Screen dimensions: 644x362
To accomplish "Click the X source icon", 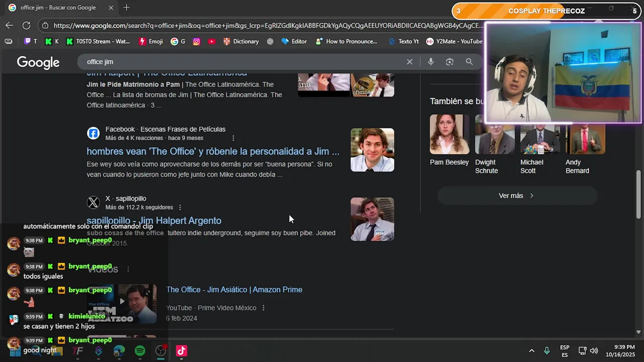I will point(93,203).
